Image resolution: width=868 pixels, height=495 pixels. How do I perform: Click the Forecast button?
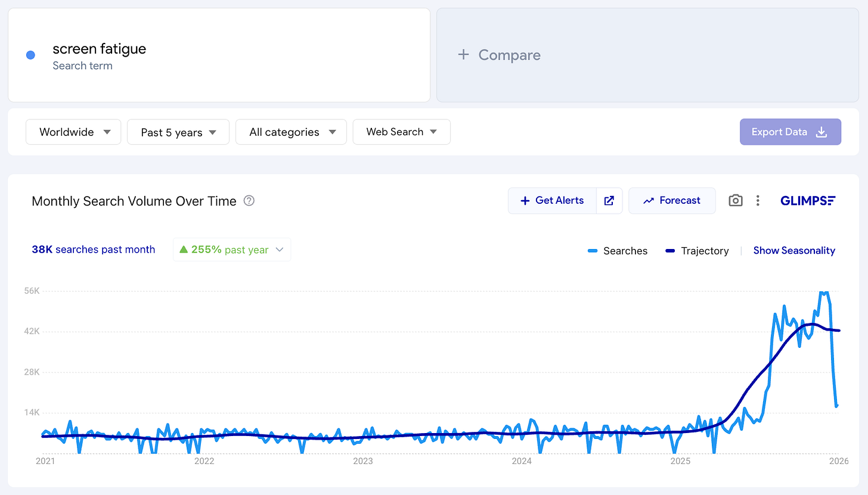pos(672,201)
